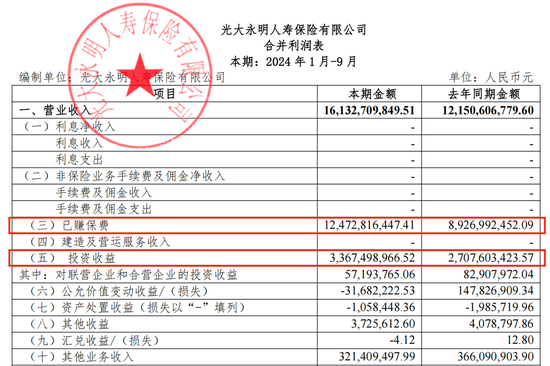Select the 项目 column header
The height and width of the screenshot is (366, 550).
(x=165, y=94)
